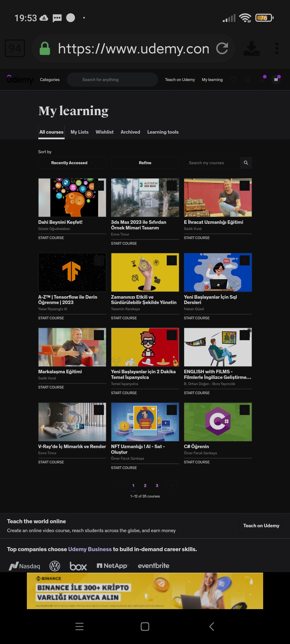
Task: Switch to the Learning tools tab
Action: (163, 132)
